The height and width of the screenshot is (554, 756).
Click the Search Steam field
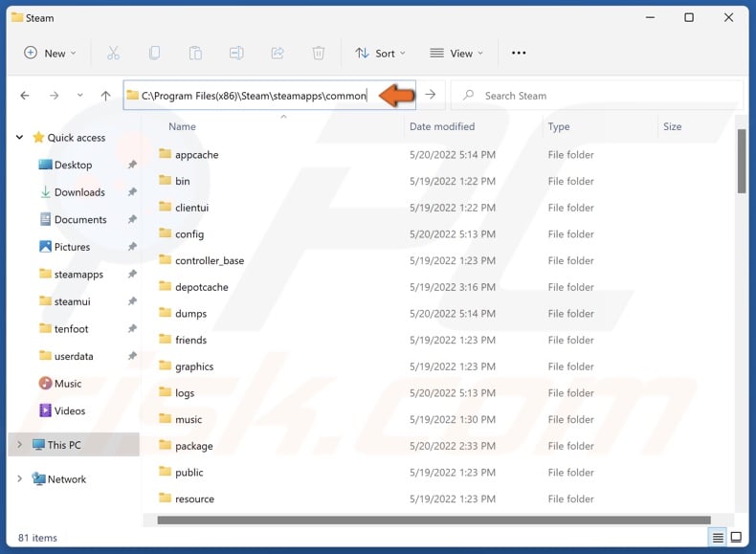click(597, 95)
